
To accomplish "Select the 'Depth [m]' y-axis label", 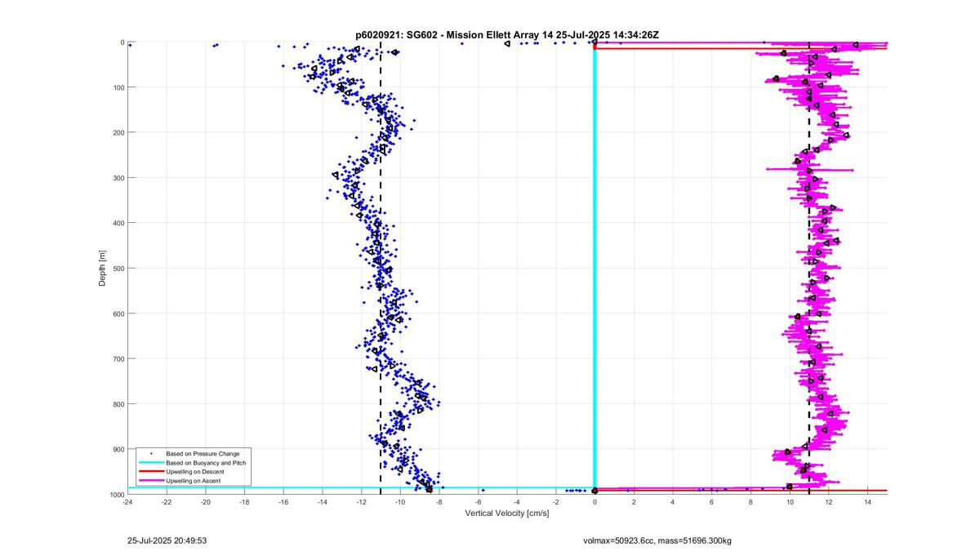I will tap(103, 268).
